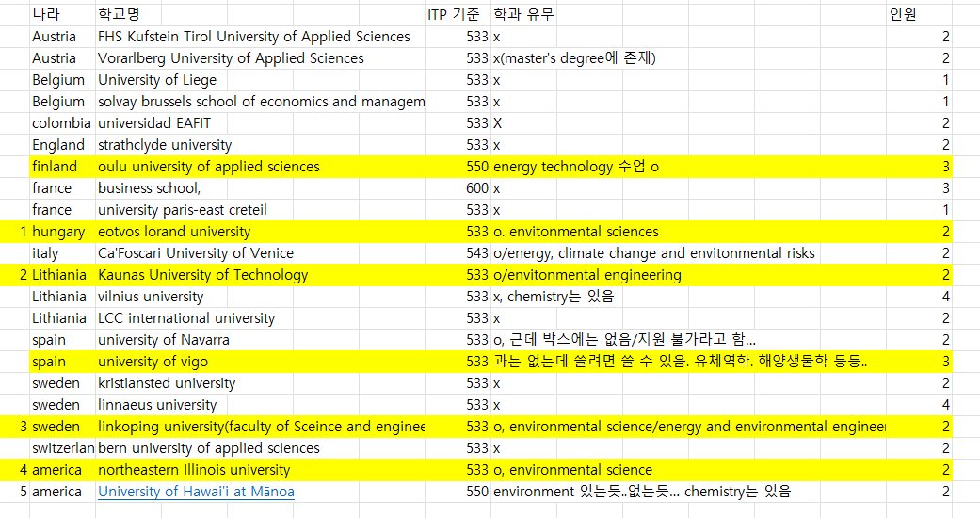The height and width of the screenshot is (518, 980).
Task: Click eotvos lorand university cell
Action: [x=174, y=232]
